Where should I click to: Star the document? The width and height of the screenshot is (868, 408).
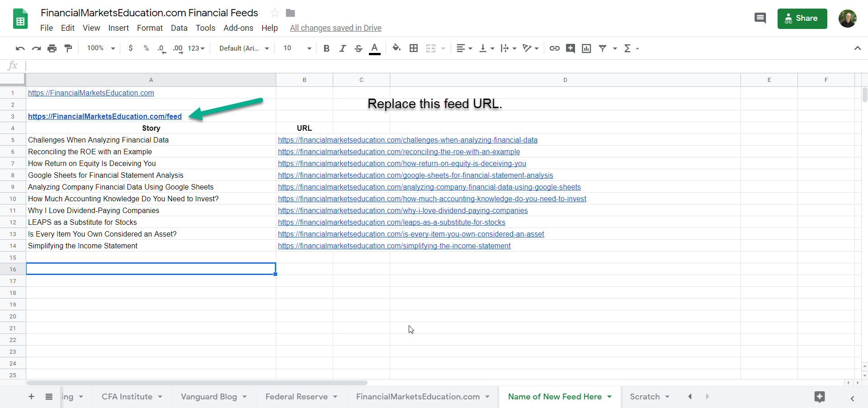point(274,13)
